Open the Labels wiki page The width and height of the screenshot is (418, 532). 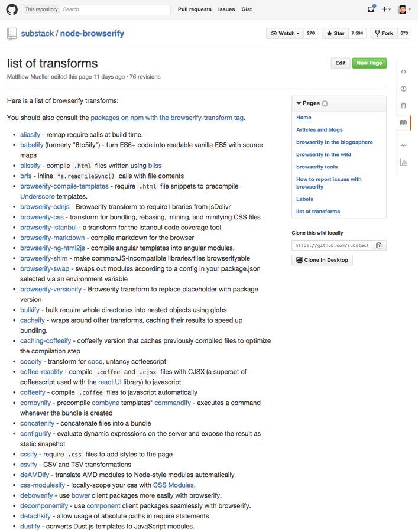[304, 199]
